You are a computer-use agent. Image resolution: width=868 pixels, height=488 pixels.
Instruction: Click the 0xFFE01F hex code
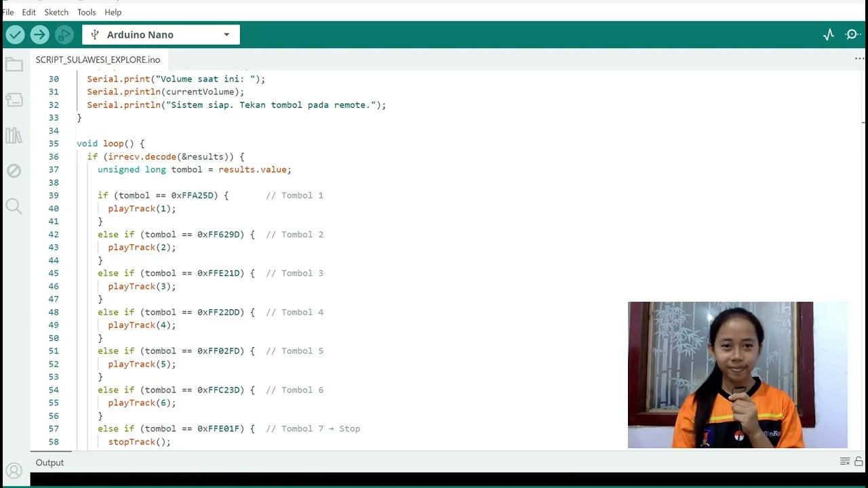point(218,429)
